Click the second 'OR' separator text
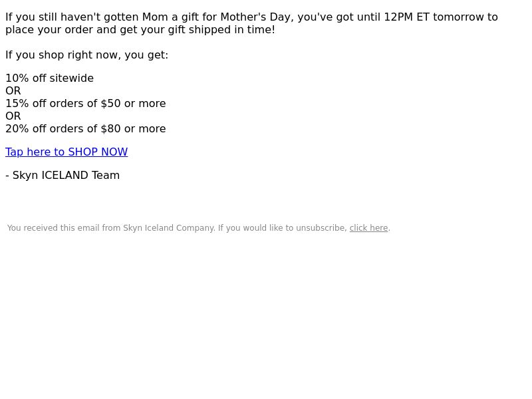This screenshot has height=399, width=532. point(13,116)
